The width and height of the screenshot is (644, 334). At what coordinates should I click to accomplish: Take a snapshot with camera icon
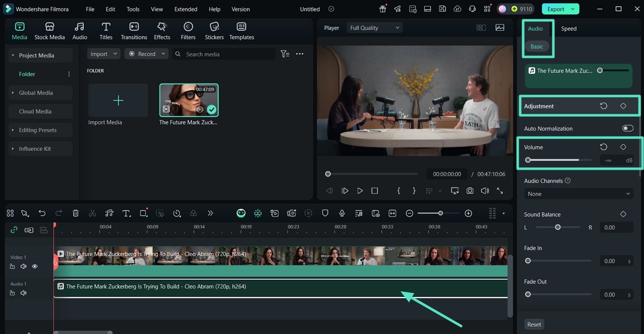tap(470, 191)
